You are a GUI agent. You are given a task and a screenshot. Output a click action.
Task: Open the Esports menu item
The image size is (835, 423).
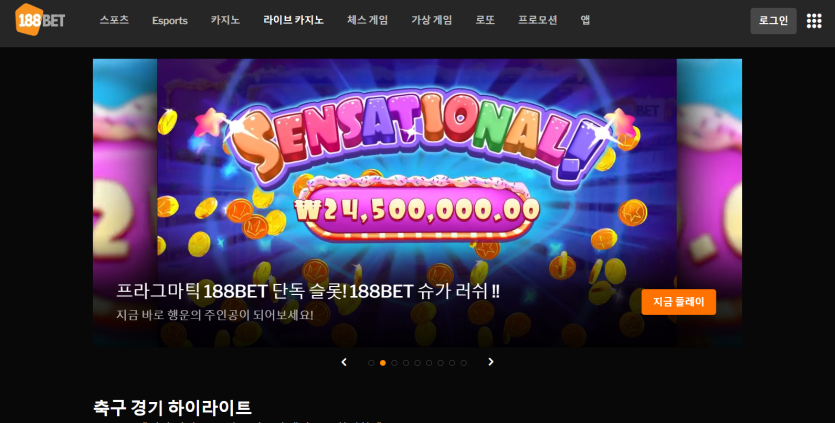click(x=170, y=21)
